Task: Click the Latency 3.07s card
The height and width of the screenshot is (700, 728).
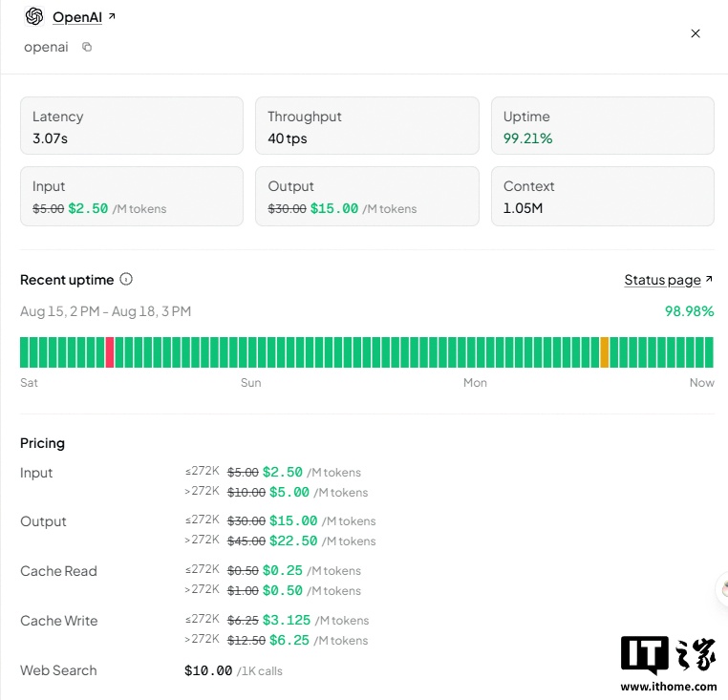Action: tap(132, 126)
